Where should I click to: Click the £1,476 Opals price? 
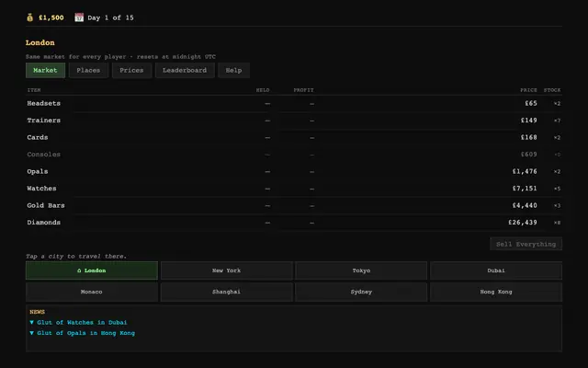(x=525, y=172)
